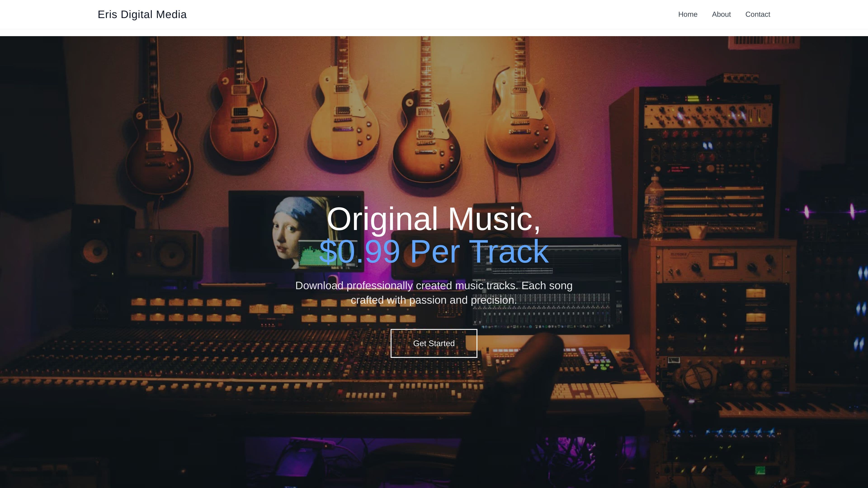Screen dimensions: 868x488
Task: Open the Home nav link
Action: (x=687, y=14)
